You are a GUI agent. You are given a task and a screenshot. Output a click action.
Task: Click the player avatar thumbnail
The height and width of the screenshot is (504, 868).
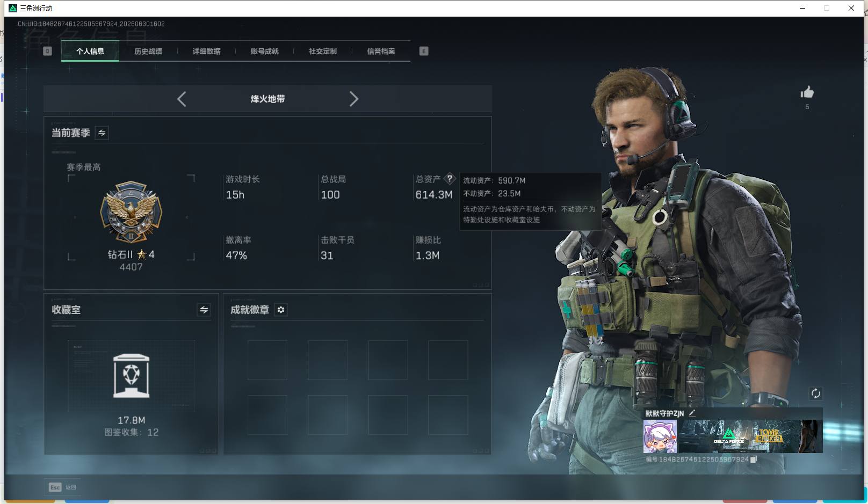tap(660, 436)
